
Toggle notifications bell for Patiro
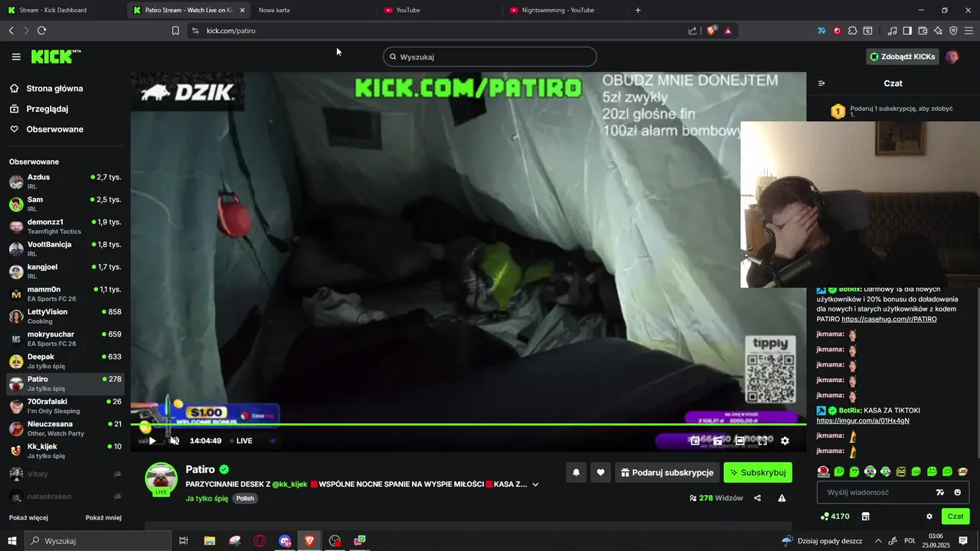click(577, 473)
